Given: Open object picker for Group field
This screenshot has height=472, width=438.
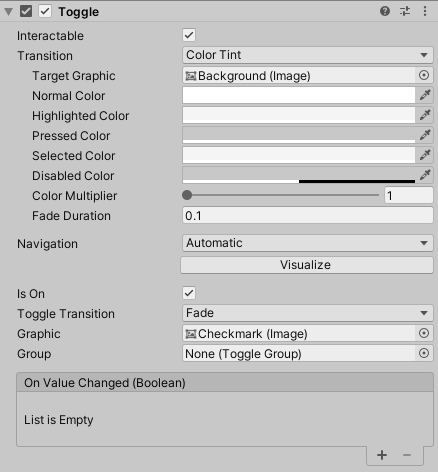Looking at the screenshot, I should click(424, 353).
